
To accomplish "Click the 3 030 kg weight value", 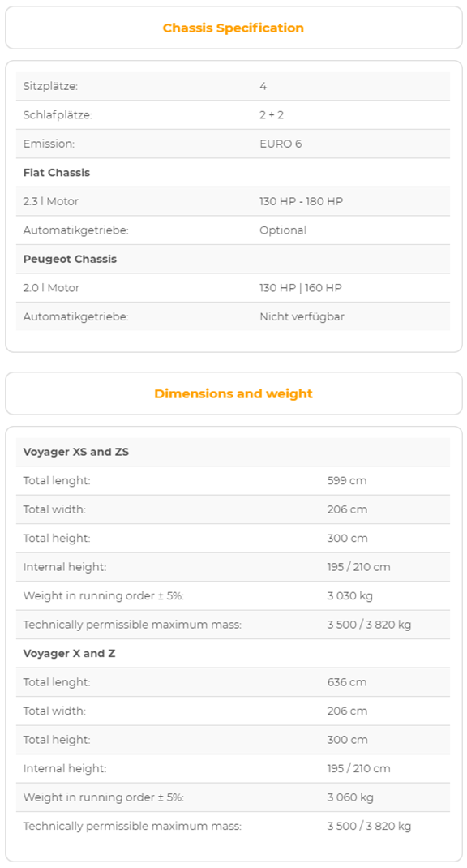I will (x=350, y=595).
